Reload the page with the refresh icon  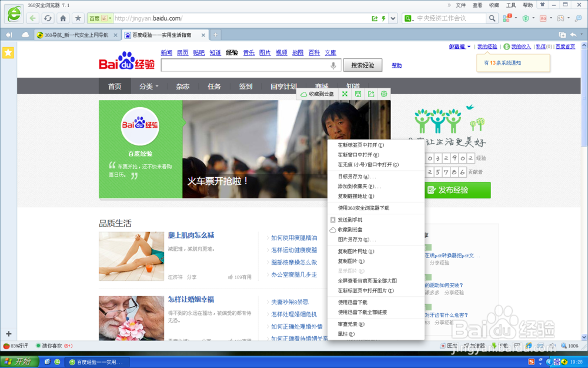coord(48,18)
